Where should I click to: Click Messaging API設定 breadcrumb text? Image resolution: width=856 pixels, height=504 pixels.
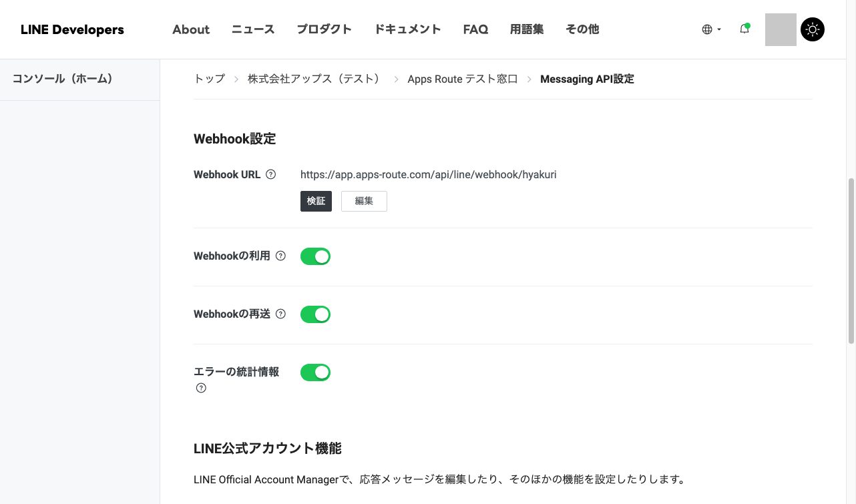[x=587, y=79]
